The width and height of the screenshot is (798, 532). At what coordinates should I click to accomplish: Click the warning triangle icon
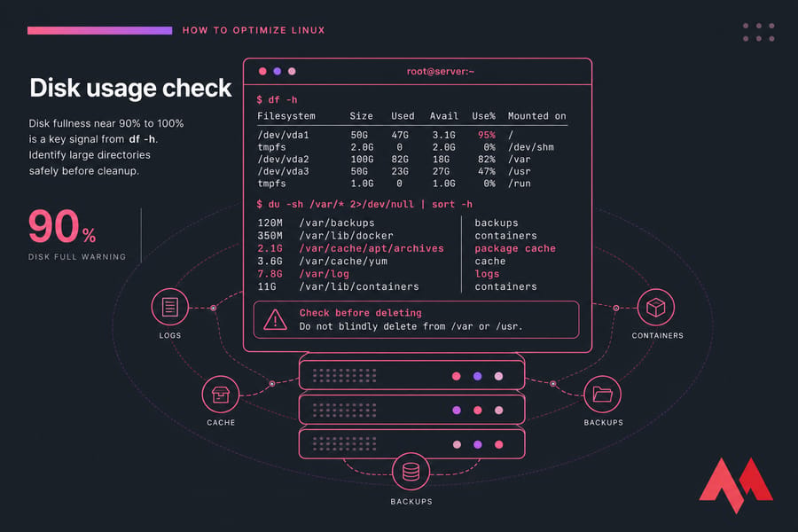276,320
